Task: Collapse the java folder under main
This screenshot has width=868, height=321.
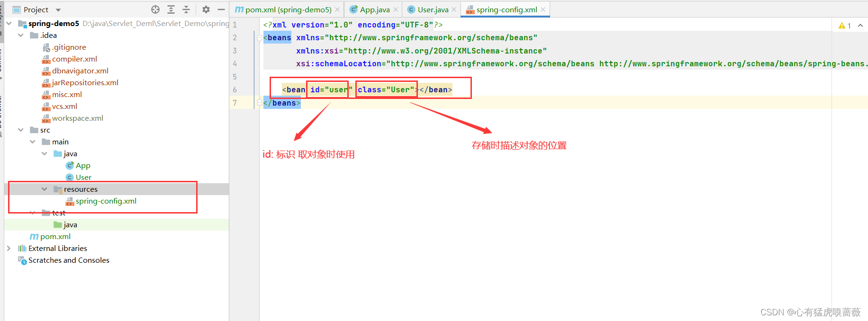Action: pos(45,153)
